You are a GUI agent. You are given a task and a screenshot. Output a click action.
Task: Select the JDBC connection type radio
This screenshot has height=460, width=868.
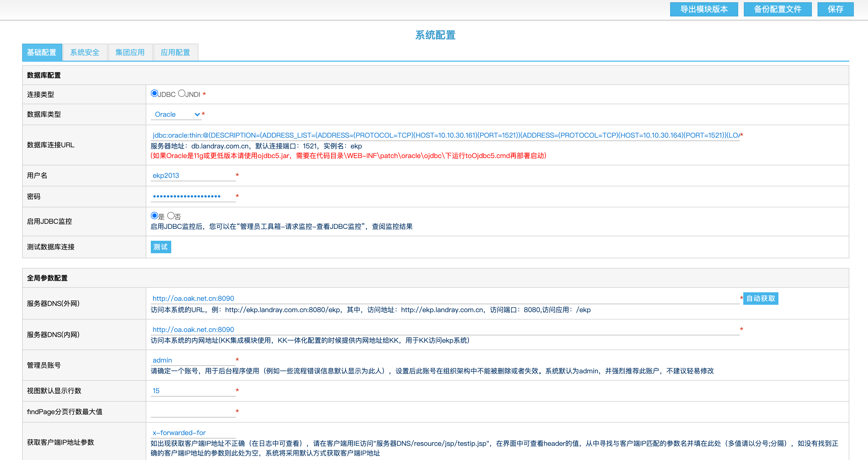154,93
